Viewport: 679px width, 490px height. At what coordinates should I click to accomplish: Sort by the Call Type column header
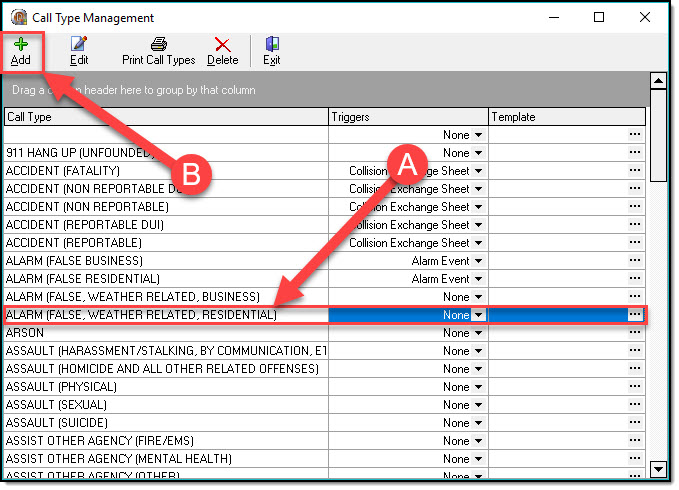coord(166,117)
